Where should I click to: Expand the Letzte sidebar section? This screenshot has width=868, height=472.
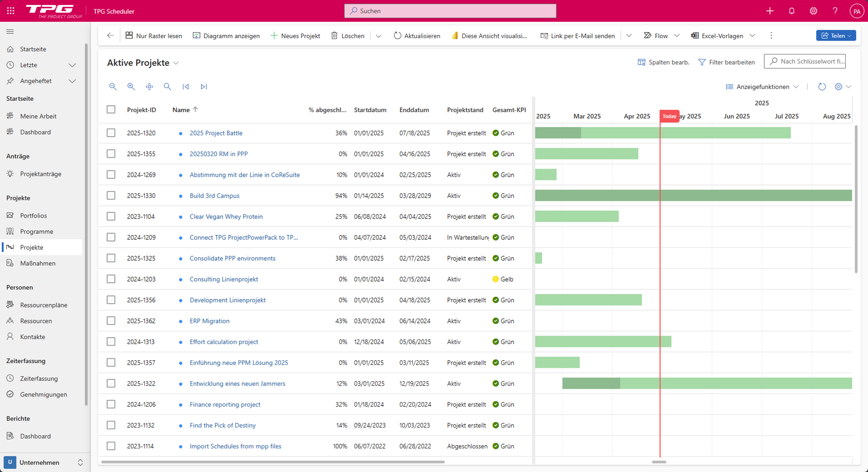(72, 65)
